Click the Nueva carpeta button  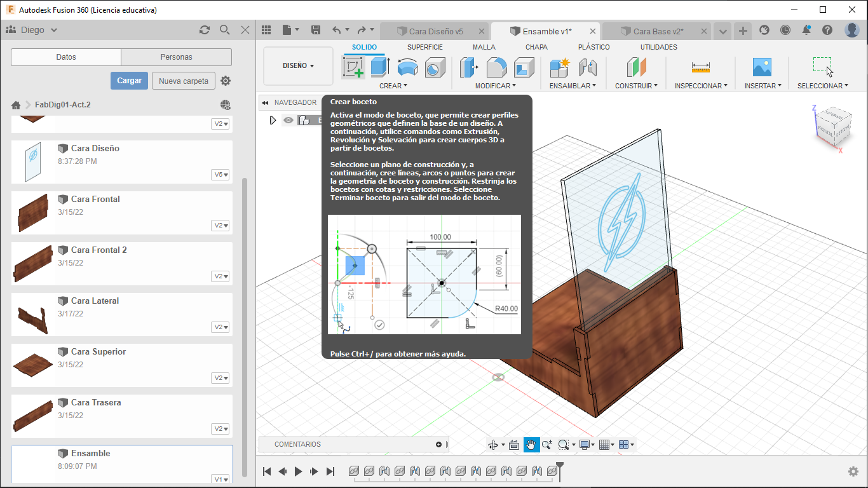pos(183,81)
